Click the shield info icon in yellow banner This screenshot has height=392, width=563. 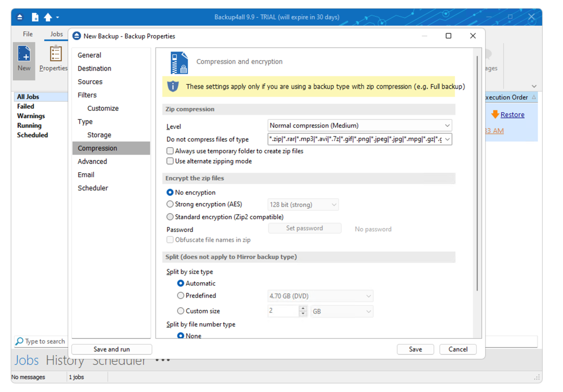173,86
